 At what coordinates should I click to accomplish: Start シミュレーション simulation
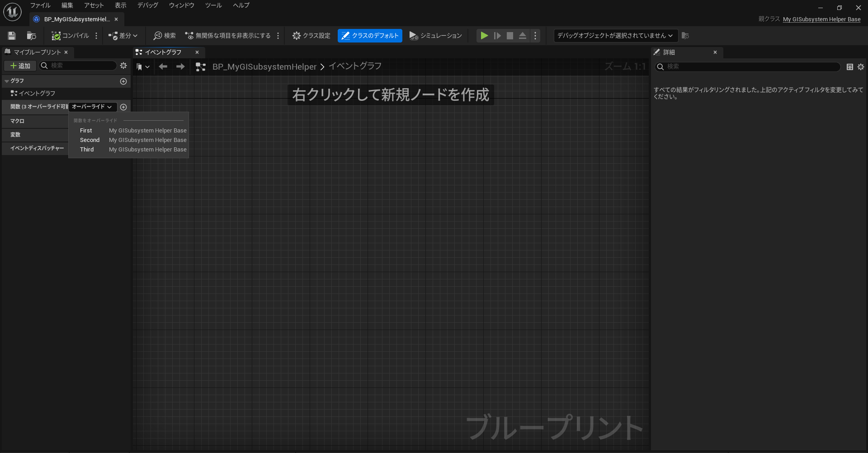[x=435, y=36]
